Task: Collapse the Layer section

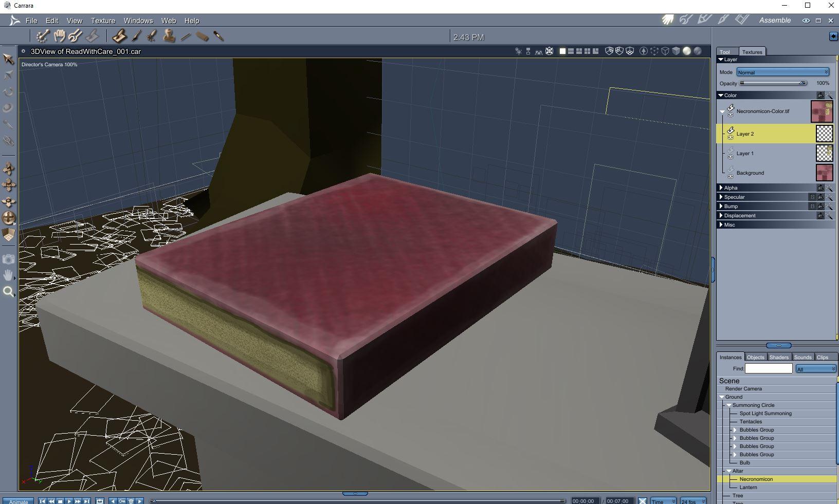Action: point(721,60)
